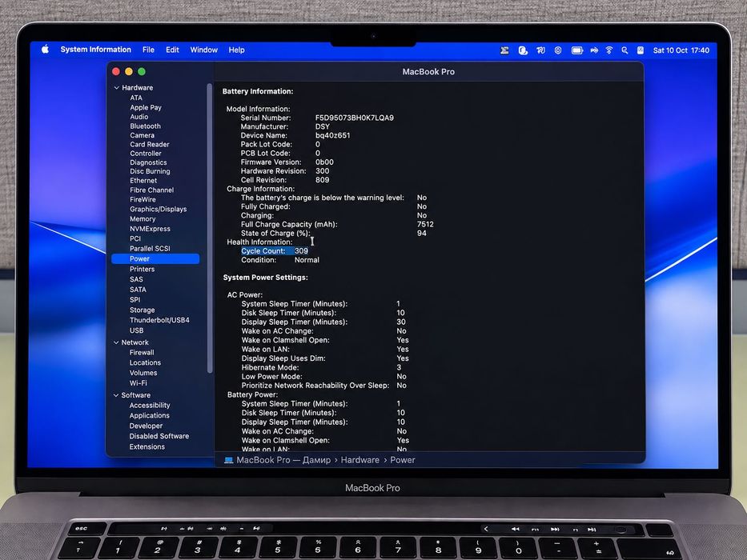Select Volumes under Network
747x560 pixels.
click(x=143, y=373)
